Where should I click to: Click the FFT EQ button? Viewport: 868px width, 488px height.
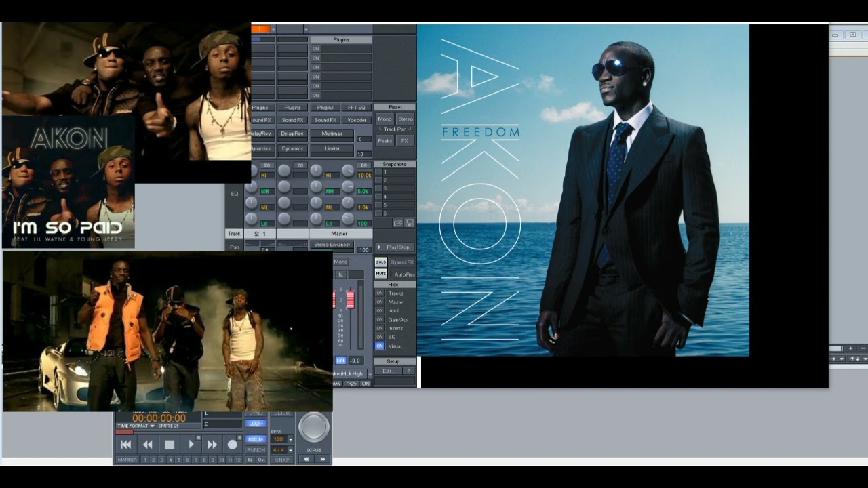[x=356, y=107]
